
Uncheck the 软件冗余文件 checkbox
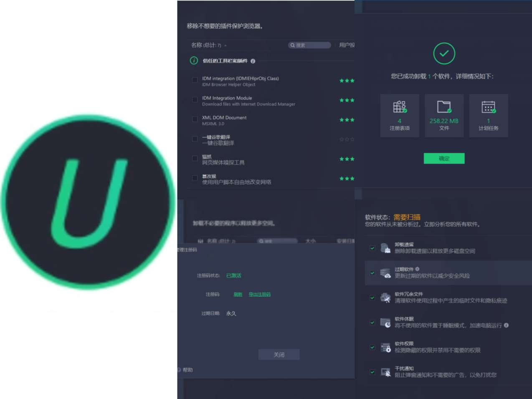point(372,298)
